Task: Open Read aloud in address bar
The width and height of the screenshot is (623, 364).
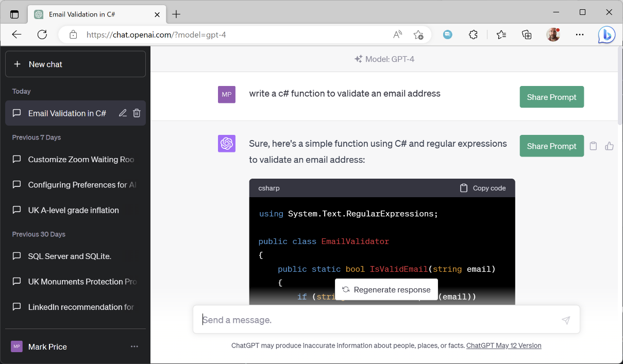Action: tap(397, 35)
